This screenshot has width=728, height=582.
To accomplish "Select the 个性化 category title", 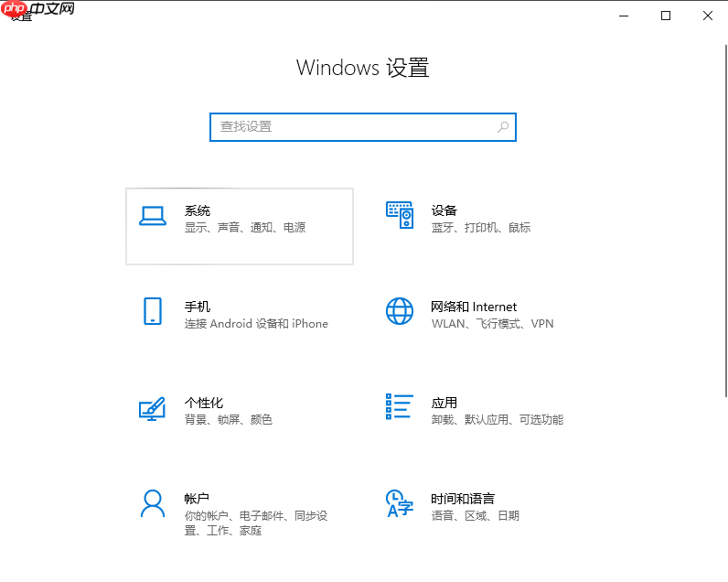I will tap(204, 403).
